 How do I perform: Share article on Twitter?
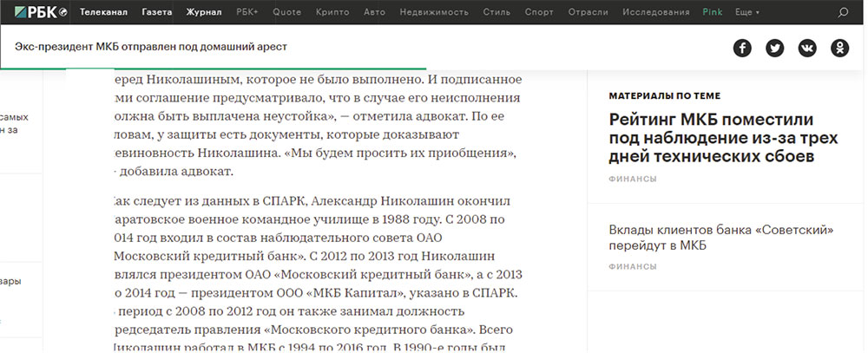774,48
